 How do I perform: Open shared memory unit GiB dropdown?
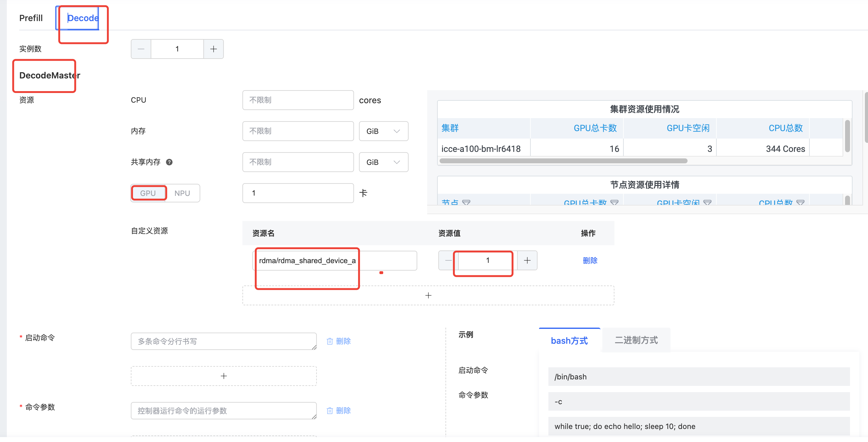(x=383, y=162)
